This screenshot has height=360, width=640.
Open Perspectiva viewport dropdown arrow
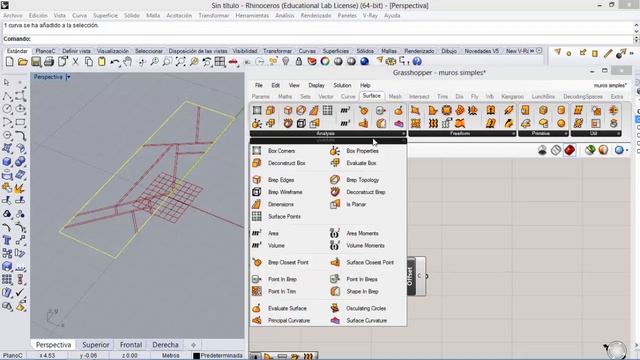click(x=68, y=77)
